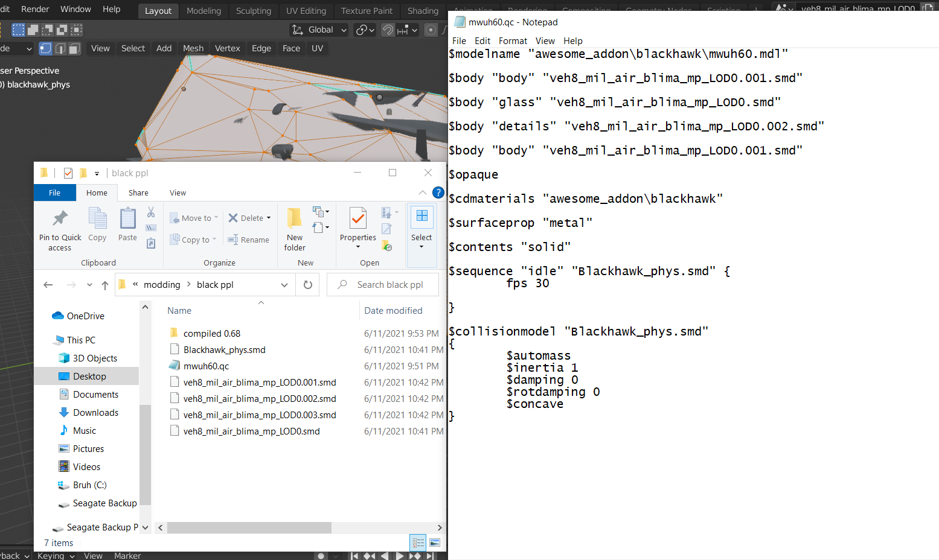This screenshot has height=560, width=939.
Task: Switch Explorer to large icons view
Action: (435, 542)
